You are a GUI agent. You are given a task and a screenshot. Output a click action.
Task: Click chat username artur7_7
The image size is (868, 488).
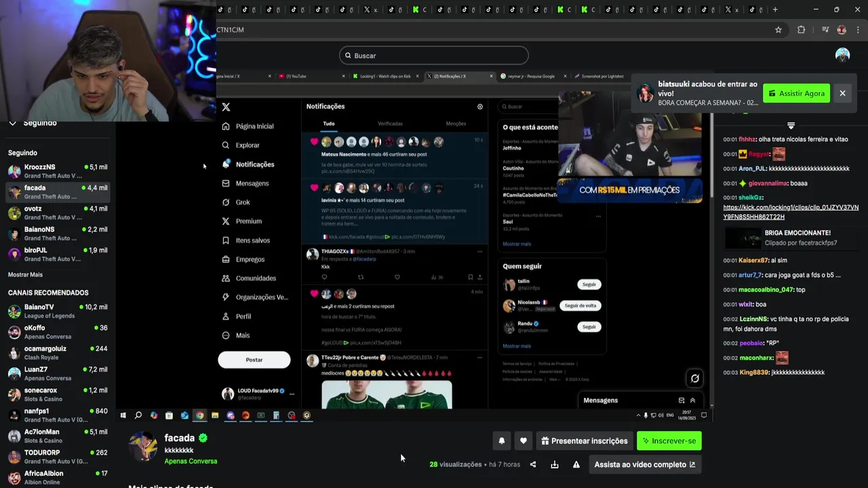pos(750,275)
